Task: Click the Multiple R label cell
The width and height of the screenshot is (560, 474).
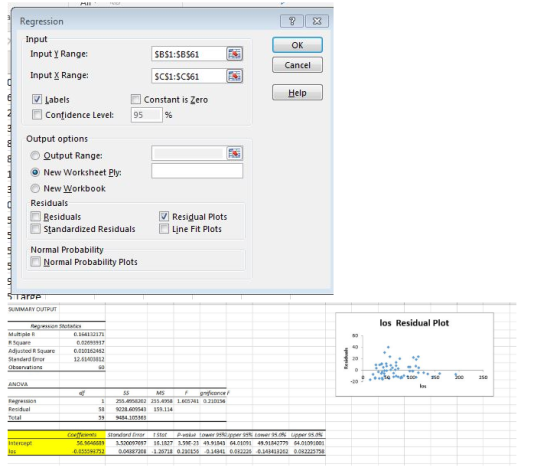Action: click(x=22, y=334)
